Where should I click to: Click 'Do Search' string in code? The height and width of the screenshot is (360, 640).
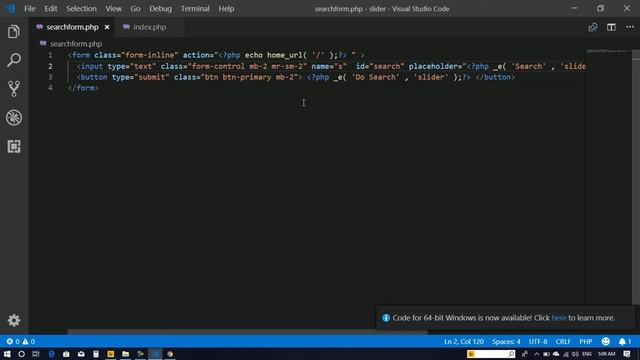376,77
